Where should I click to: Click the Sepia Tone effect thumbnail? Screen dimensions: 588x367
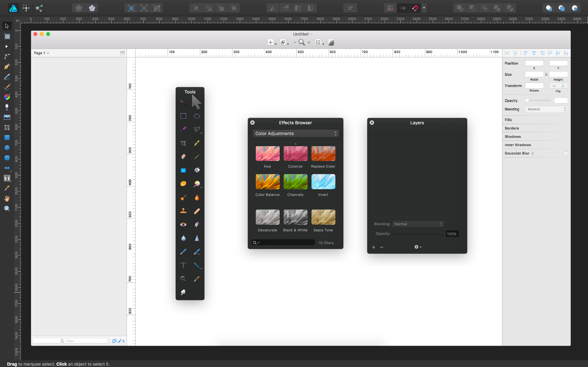pos(323,217)
